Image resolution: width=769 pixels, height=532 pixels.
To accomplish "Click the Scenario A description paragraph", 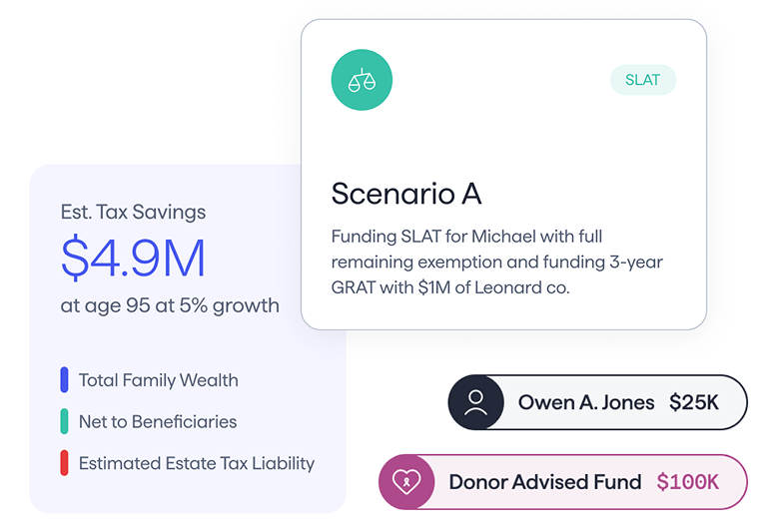I will tap(496, 262).
